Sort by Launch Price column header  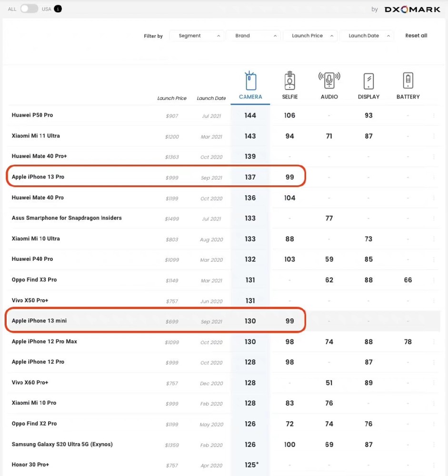point(172,99)
